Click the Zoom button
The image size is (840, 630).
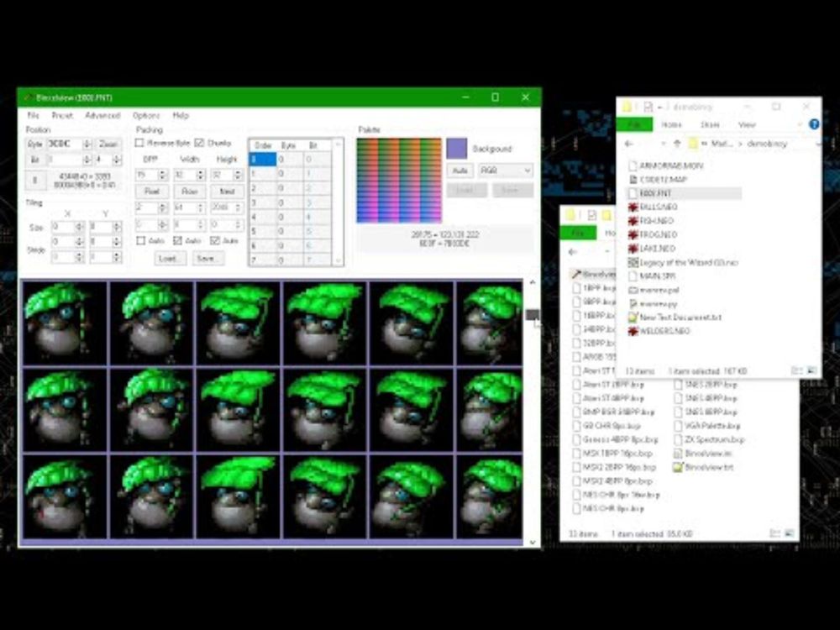[108, 144]
